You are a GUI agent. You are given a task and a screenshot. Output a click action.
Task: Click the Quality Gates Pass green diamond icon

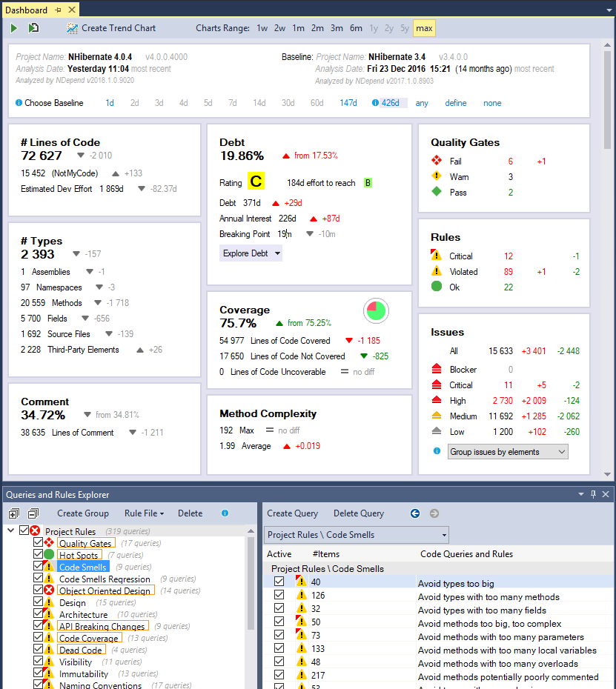coord(437,192)
